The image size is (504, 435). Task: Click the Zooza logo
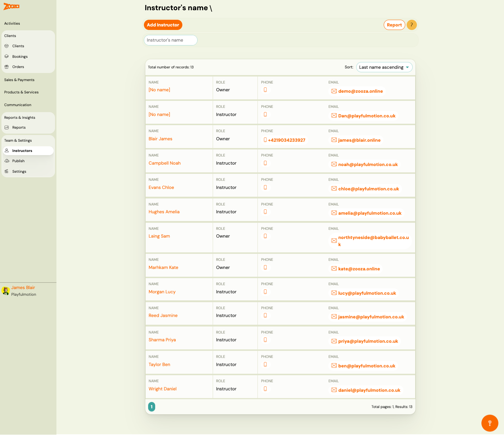(x=11, y=6)
